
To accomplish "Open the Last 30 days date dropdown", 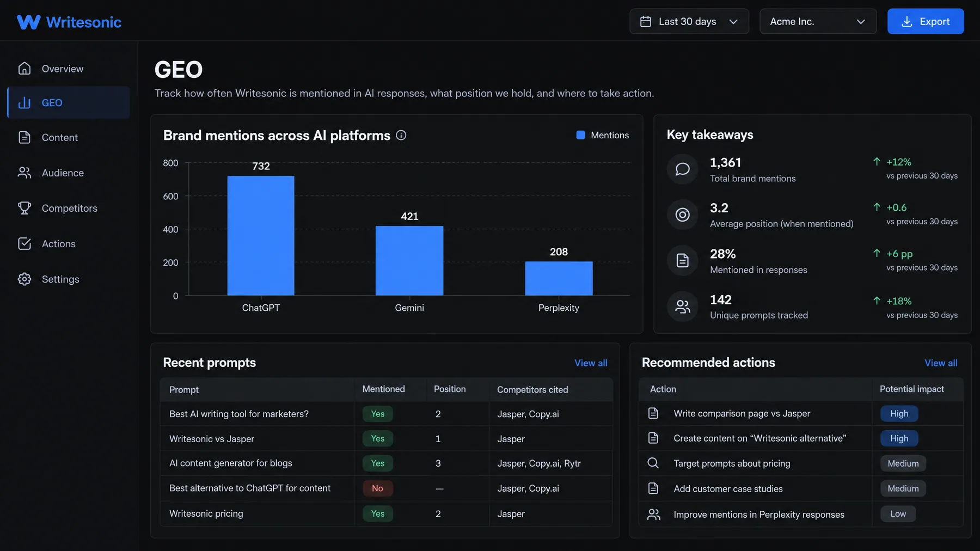I will point(689,21).
